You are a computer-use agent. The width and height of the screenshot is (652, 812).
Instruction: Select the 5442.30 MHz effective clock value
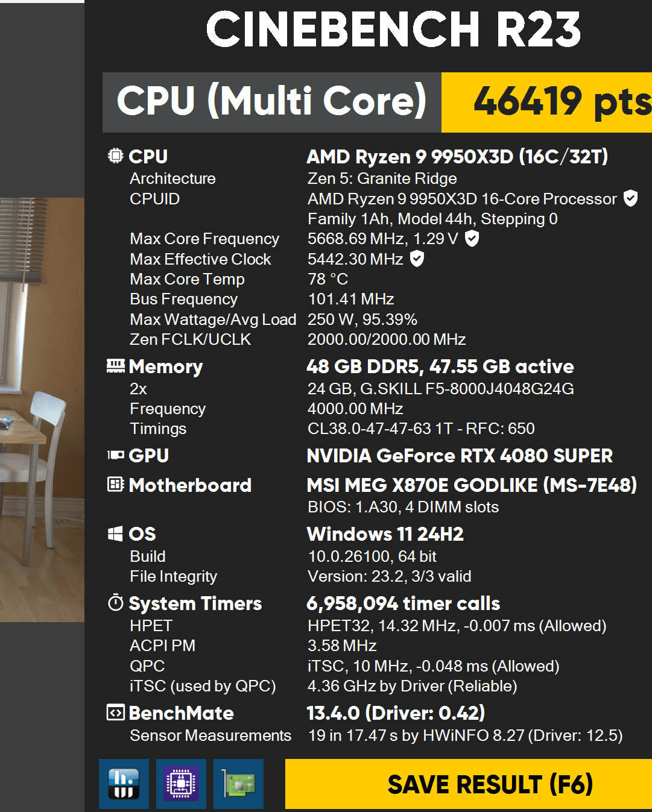355,259
